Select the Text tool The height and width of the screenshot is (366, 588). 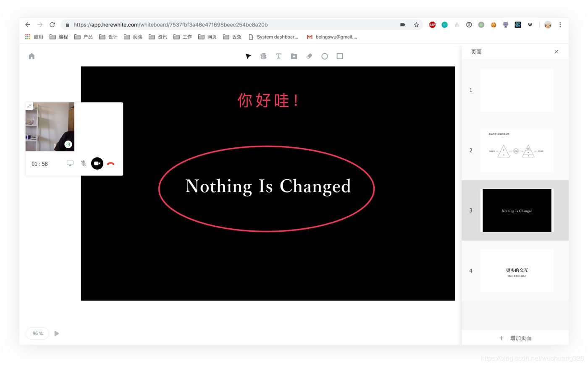click(x=278, y=56)
